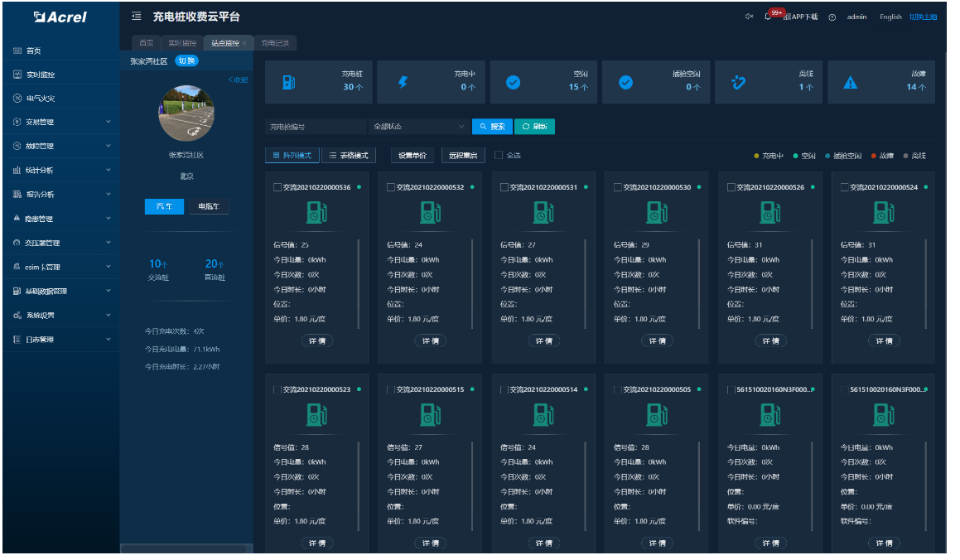Click the 故障 warning triangle icon
The height and width of the screenshot is (560, 960).
850,82
